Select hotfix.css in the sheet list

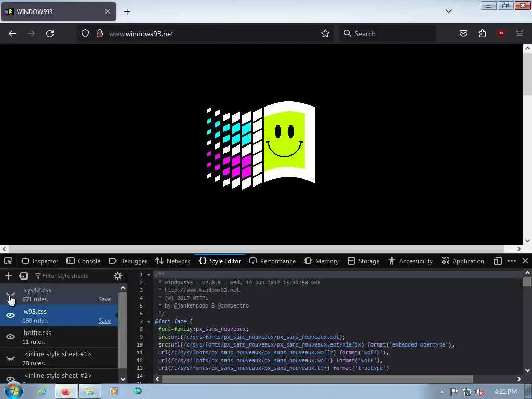click(x=59, y=337)
